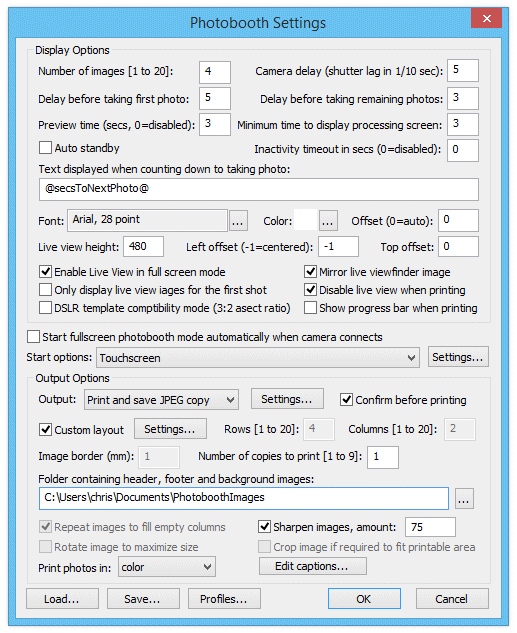Click the Load button

pos(62,599)
